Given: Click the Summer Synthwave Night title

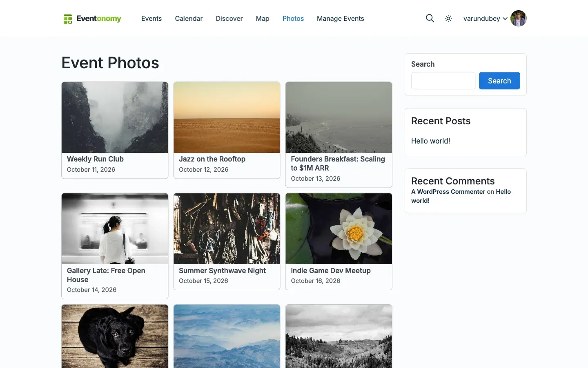Looking at the screenshot, I should [x=222, y=271].
